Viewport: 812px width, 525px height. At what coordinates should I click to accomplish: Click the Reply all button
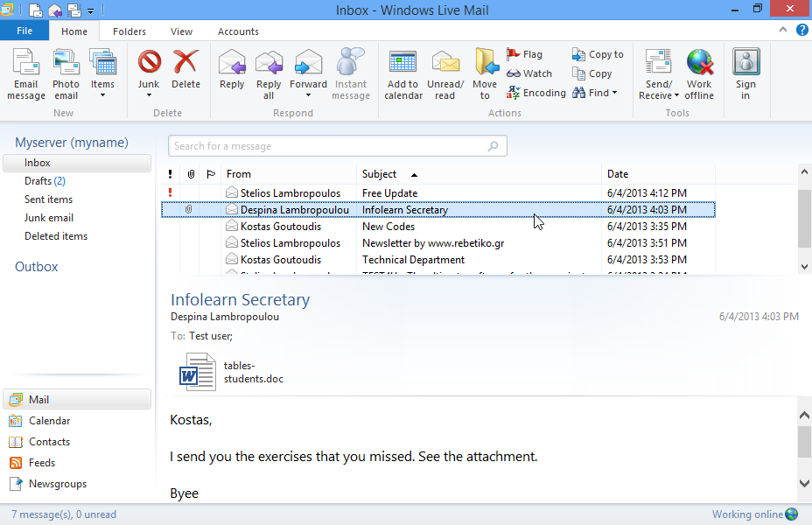point(269,74)
